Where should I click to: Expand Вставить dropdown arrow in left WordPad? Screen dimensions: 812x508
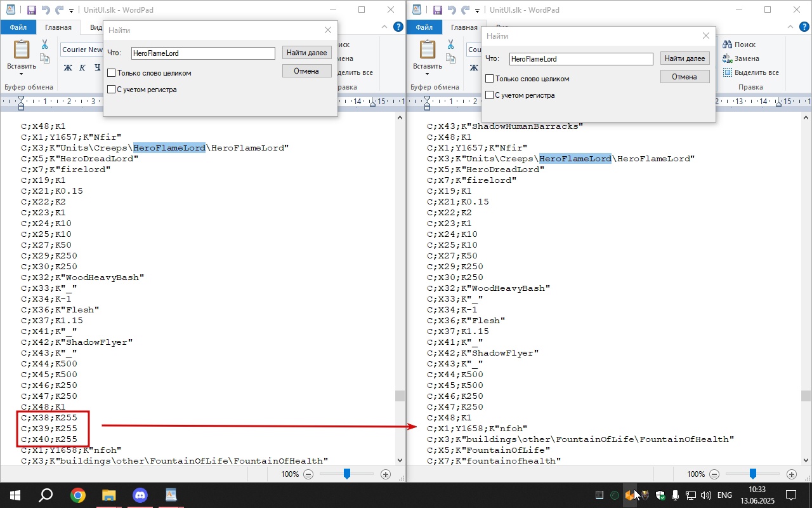pyautogui.click(x=22, y=74)
